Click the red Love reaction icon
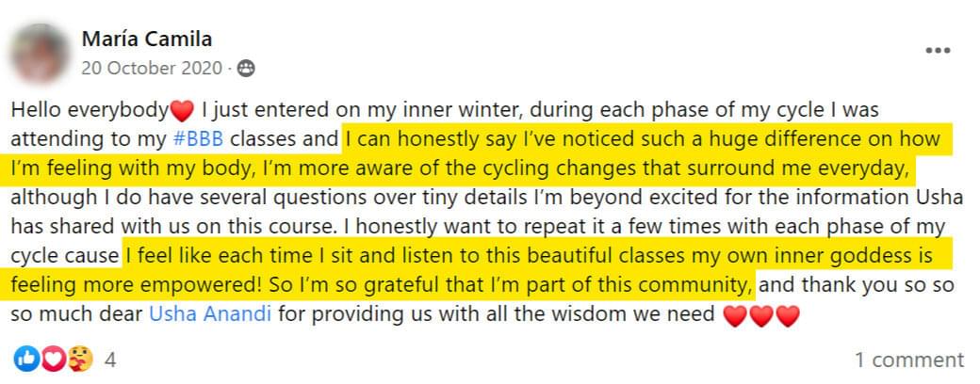This screenshot has width=980, height=384. coord(53,359)
